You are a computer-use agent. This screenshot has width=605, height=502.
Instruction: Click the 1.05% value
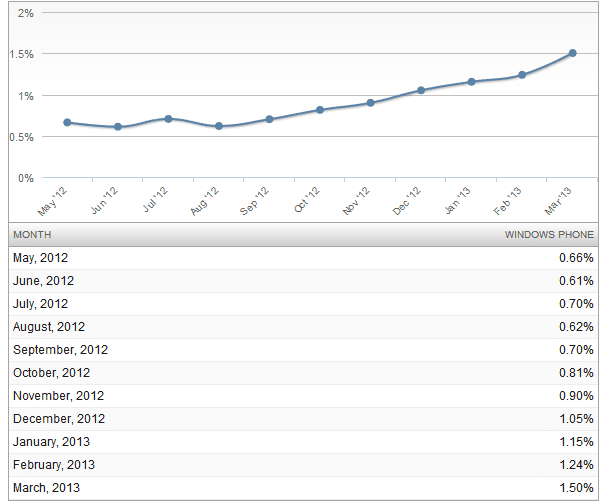(x=576, y=419)
